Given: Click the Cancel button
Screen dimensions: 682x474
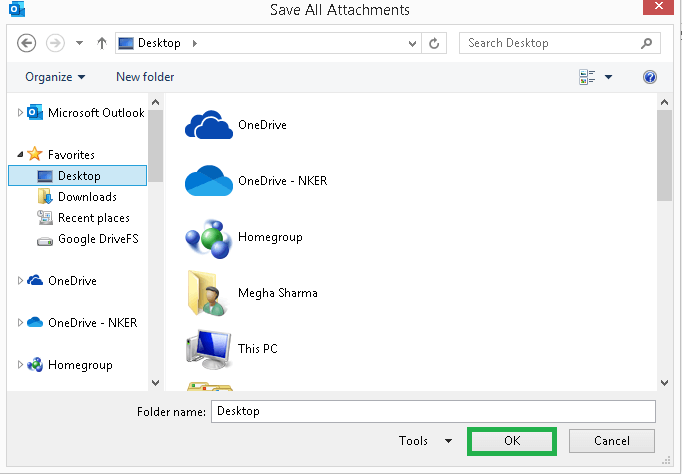Looking at the screenshot, I should pos(612,441).
